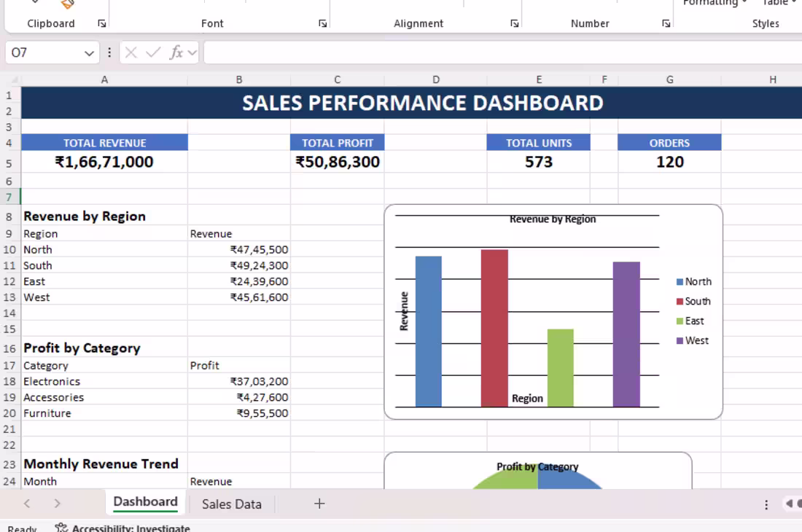Image resolution: width=802 pixels, height=532 pixels.
Task: Click the Cancel X in formula bar
Action: 131,52
